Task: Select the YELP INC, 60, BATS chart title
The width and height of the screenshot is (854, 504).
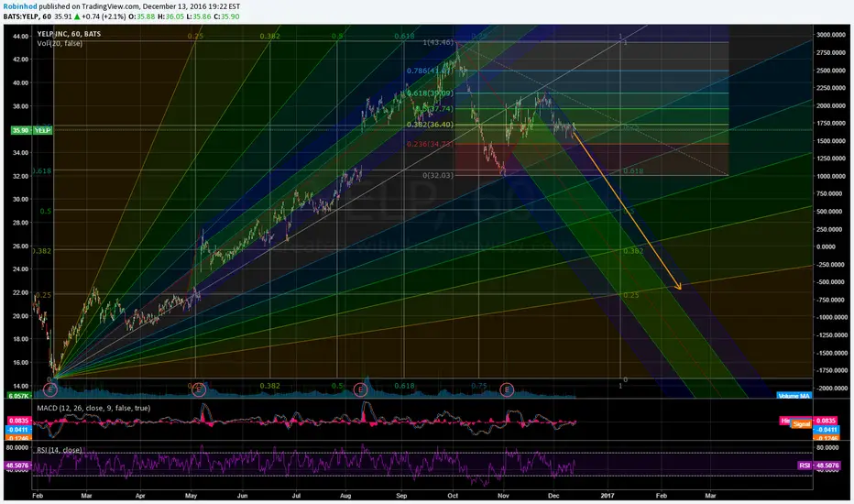Action: [x=69, y=34]
